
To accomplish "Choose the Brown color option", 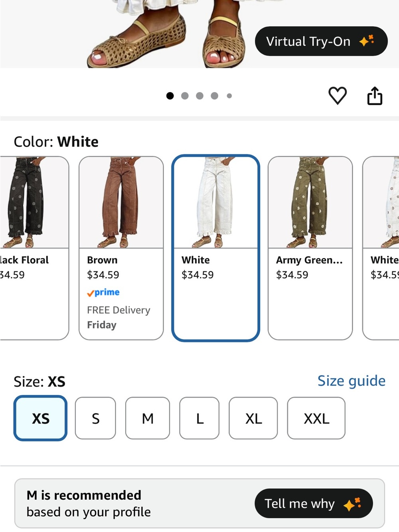I will pos(121,248).
